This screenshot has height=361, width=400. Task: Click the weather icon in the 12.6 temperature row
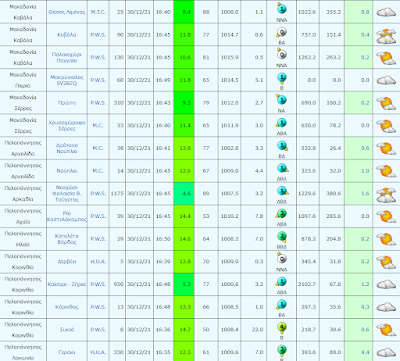[386, 171]
